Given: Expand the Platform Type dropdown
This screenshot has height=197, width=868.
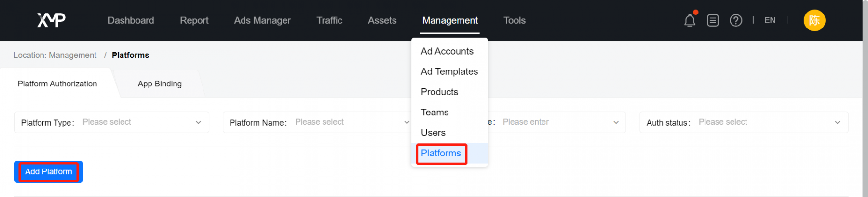Looking at the screenshot, I should (112, 122).
